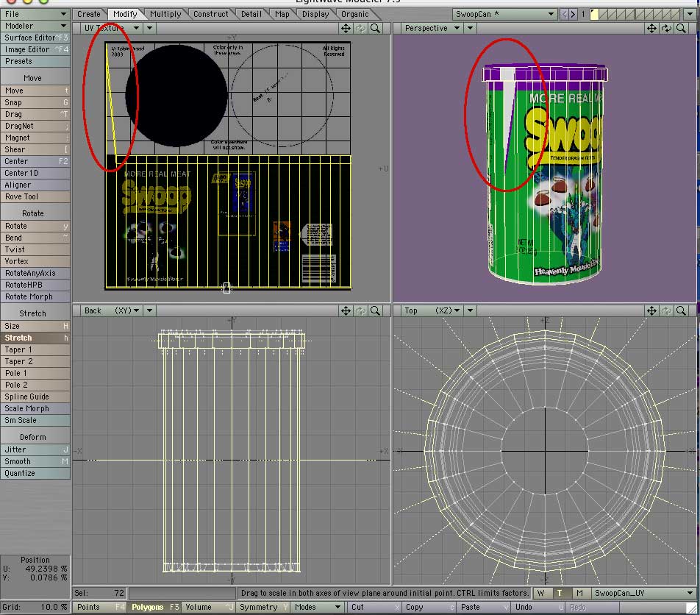
Task: Activate layer 6 slot in layer bank
Action: [639, 14]
